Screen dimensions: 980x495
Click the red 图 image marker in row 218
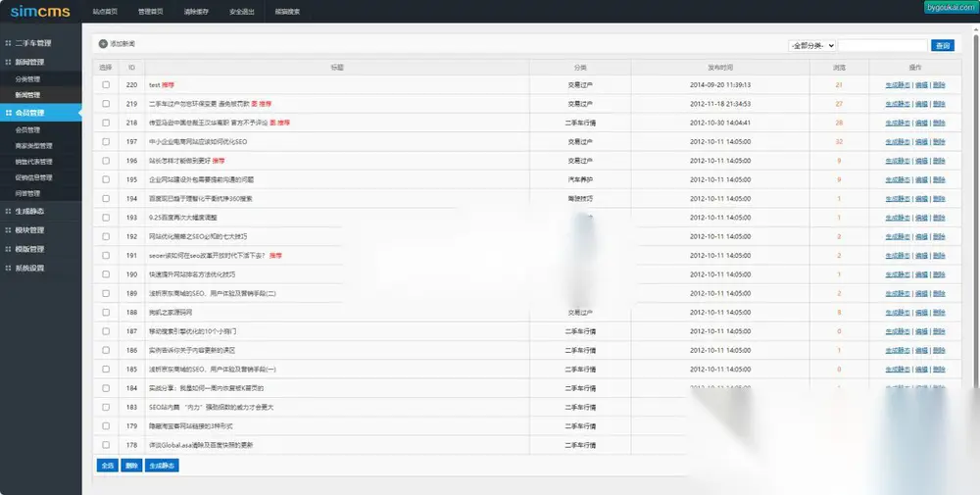[x=272, y=123]
